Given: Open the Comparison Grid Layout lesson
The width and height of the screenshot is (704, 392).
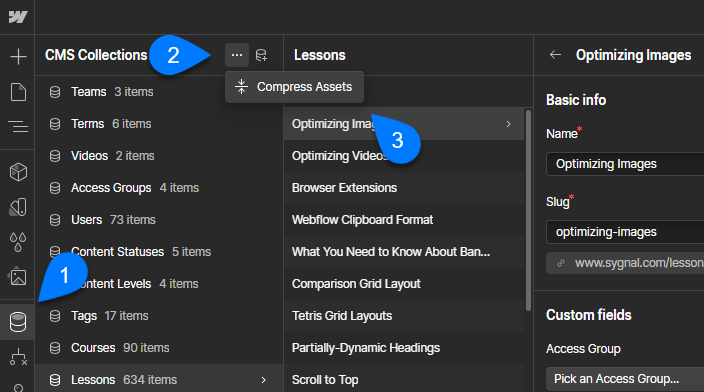Looking at the screenshot, I should 404,284.
